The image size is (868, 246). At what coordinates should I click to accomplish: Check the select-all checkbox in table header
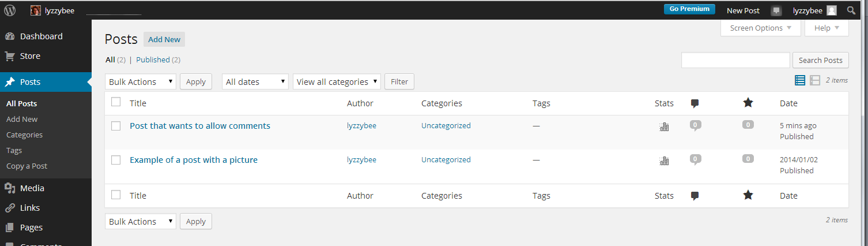[116, 102]
